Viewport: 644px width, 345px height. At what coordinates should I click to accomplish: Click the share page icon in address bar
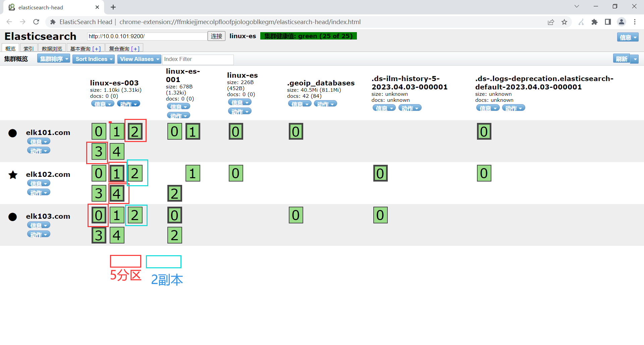[x=551, y=22]
